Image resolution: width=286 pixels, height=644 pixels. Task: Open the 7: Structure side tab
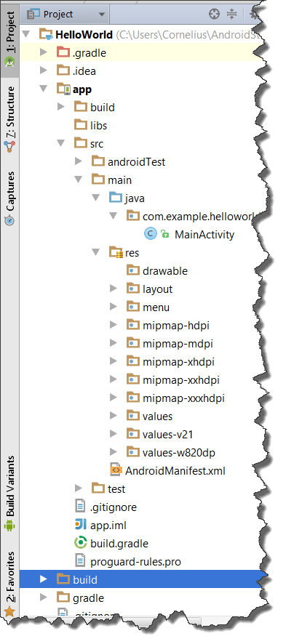[9, 118]
